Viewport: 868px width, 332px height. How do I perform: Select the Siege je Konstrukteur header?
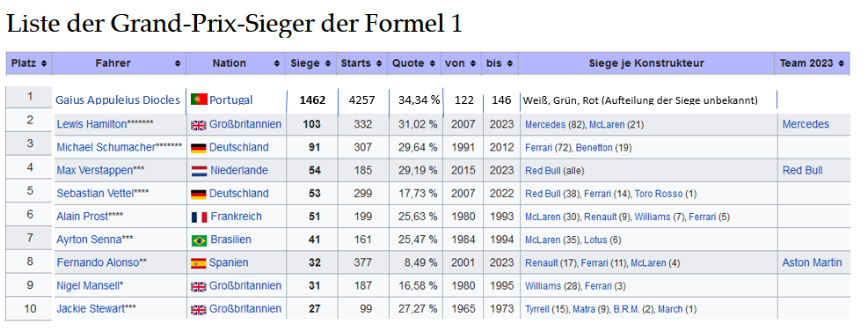[646, 63]
